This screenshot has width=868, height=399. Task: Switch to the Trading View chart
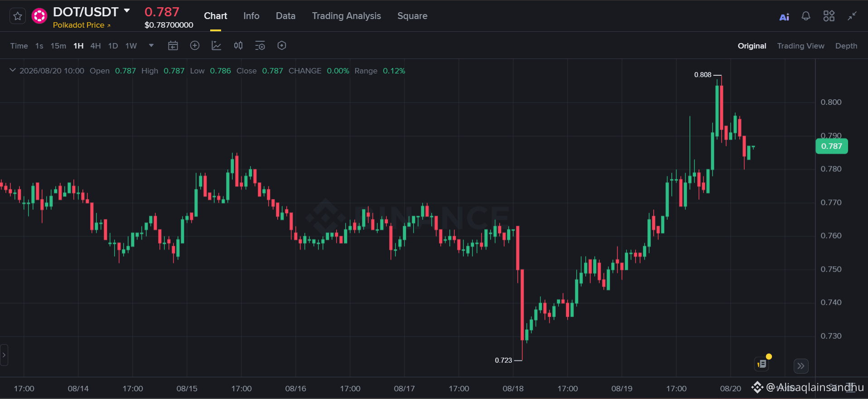point(800,46)
